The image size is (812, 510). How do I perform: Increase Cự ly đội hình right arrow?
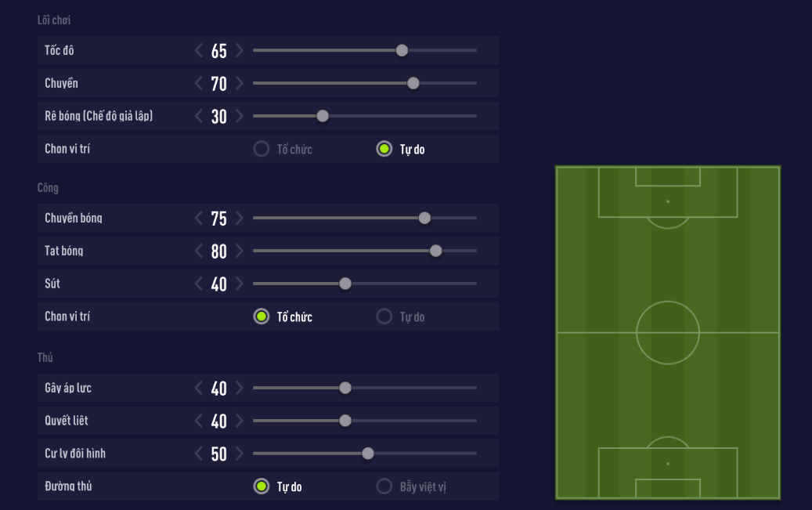tap(239, 454)
